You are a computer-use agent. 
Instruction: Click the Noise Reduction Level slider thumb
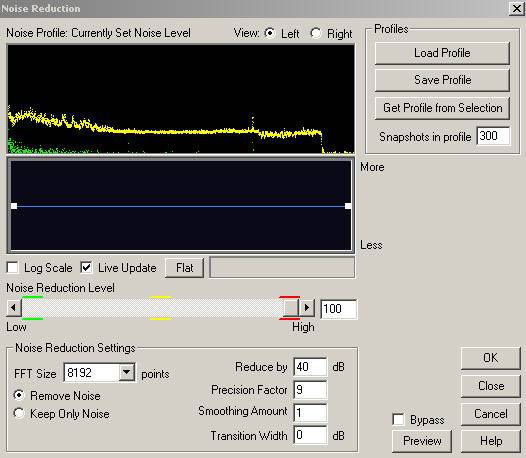click(291, 308)
